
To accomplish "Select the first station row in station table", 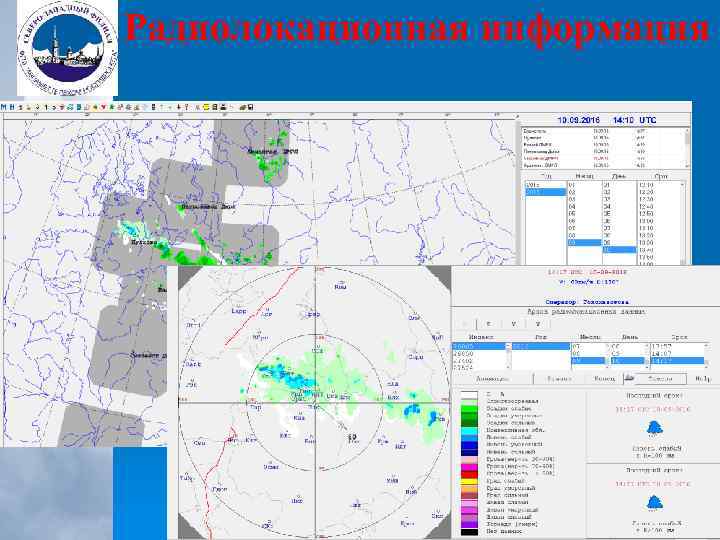I will [x=602, y=131].
